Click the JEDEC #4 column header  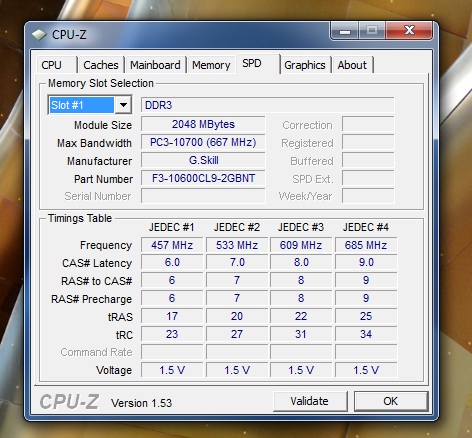(x=366, y=227)
